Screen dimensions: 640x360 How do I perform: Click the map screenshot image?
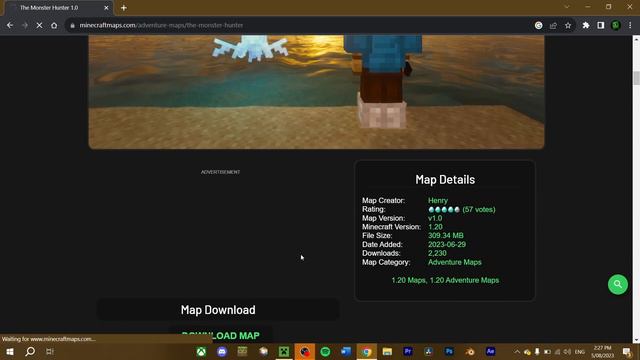pos(316,92)
